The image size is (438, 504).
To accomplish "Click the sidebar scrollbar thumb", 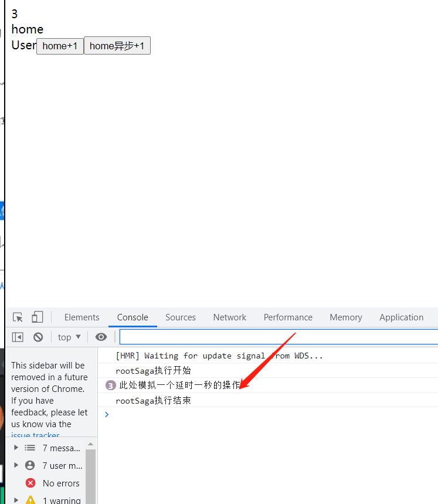I will tap(90, 476).
